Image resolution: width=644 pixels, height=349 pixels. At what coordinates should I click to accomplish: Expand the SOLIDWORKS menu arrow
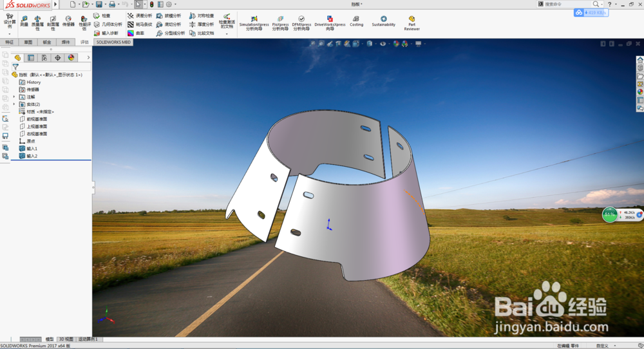pos(55,5)
